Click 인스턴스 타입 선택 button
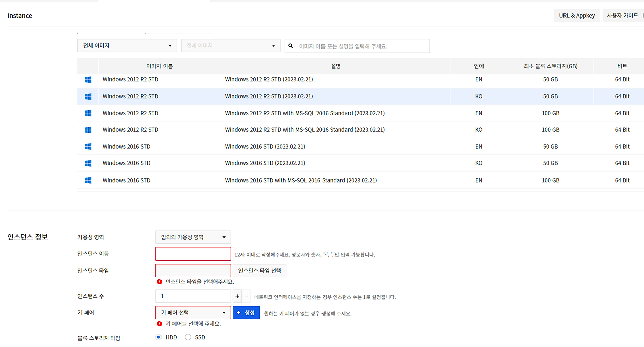 click(260, 271)
